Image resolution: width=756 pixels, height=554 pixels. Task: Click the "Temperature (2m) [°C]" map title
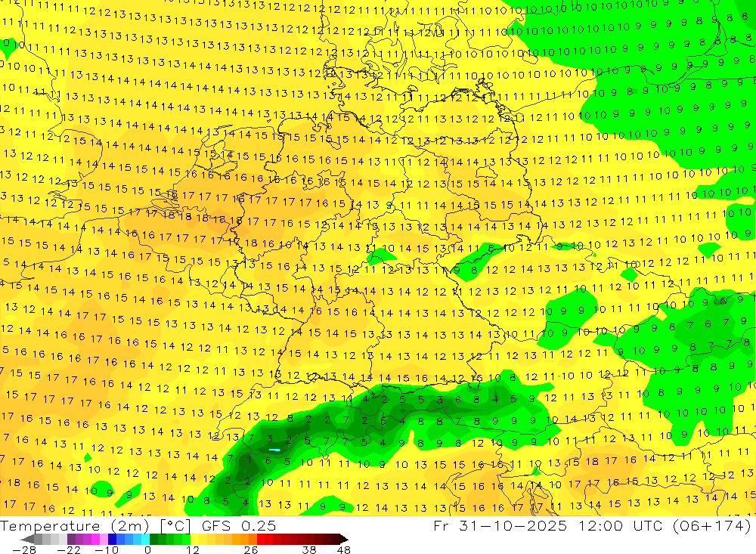pyautogui.click(x=95, y=525)
